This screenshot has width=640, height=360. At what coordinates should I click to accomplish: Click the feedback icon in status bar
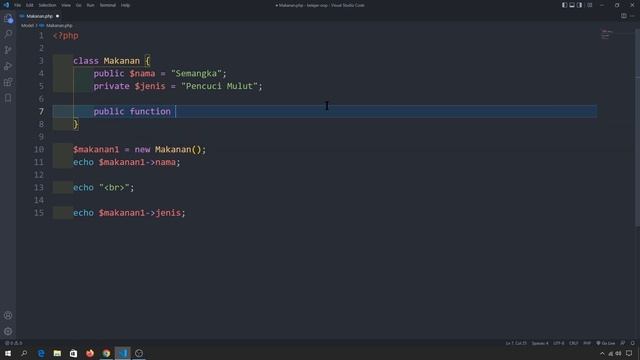(623, 343)
